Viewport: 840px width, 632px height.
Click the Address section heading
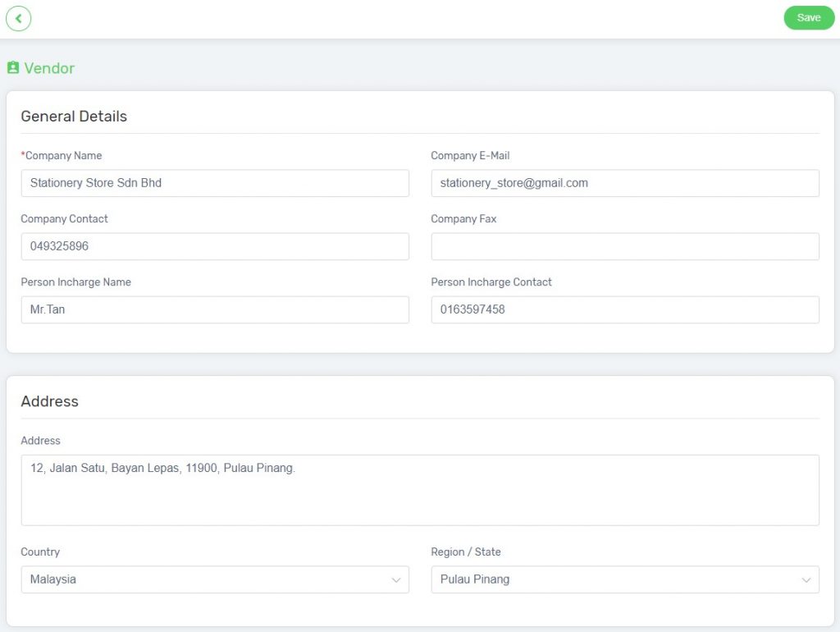point(49,401)
